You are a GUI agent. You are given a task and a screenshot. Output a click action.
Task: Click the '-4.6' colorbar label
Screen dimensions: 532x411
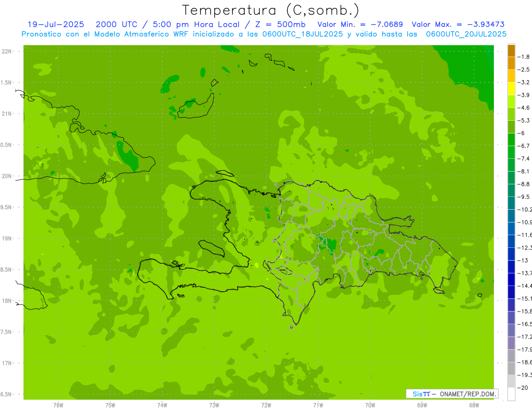(524, 108)
